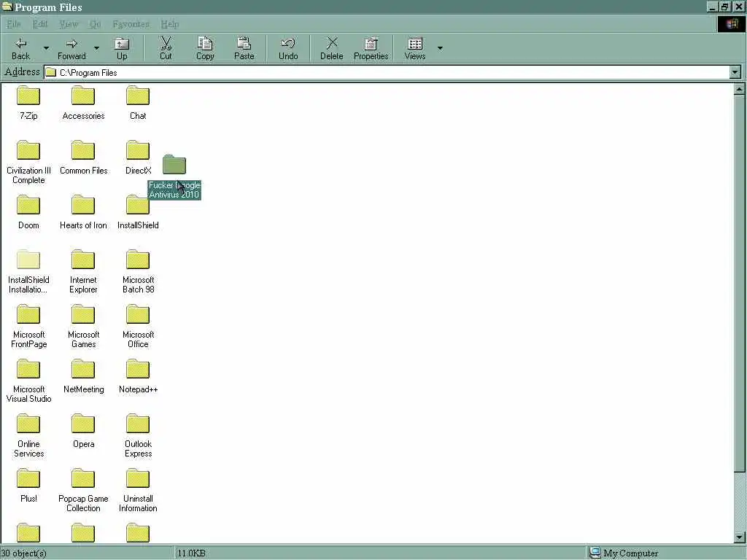This screenshot has width=747, height=560.
Task: Select the 7-Zip folder
Action: pos(28,103)
